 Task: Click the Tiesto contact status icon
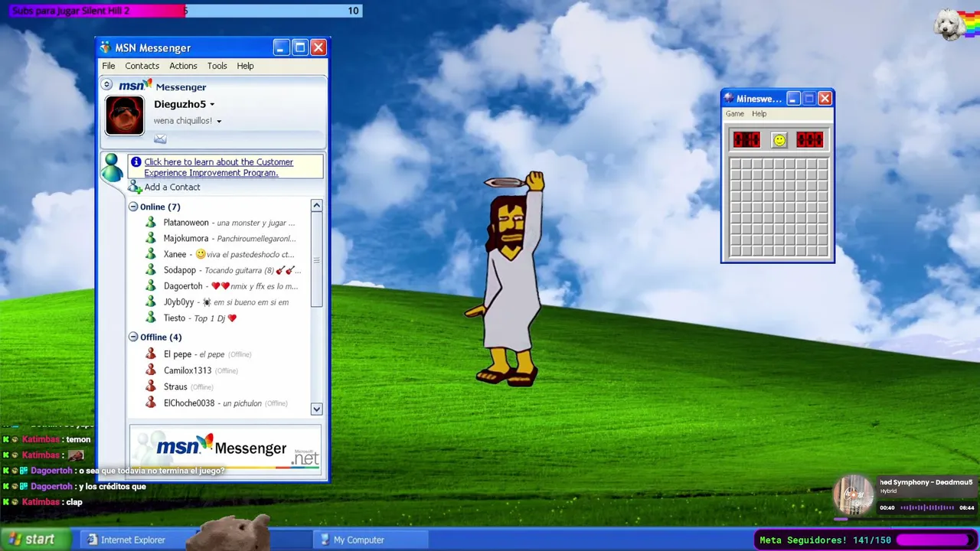pyautogui.click(x=151, y=318)
